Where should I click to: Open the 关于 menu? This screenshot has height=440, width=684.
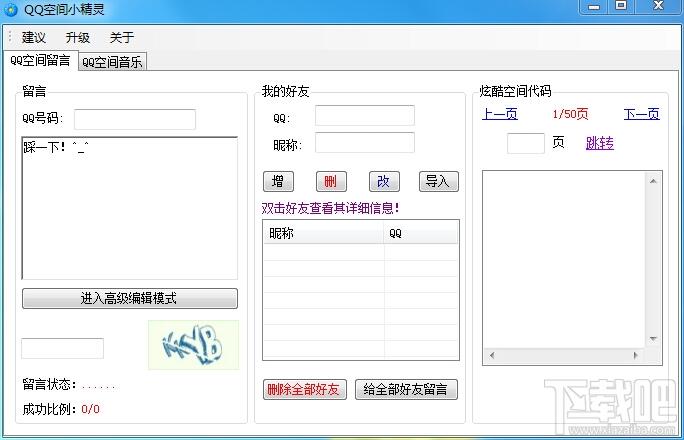(121, 38)
